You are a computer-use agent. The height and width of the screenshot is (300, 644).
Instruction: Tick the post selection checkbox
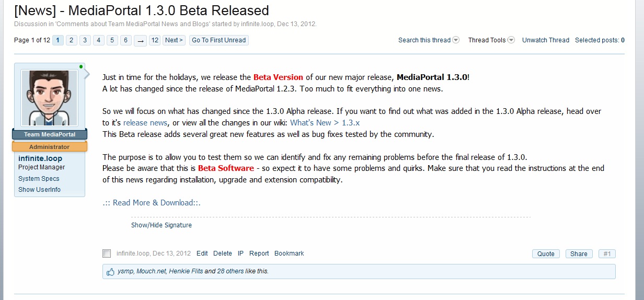pos(107,253)
